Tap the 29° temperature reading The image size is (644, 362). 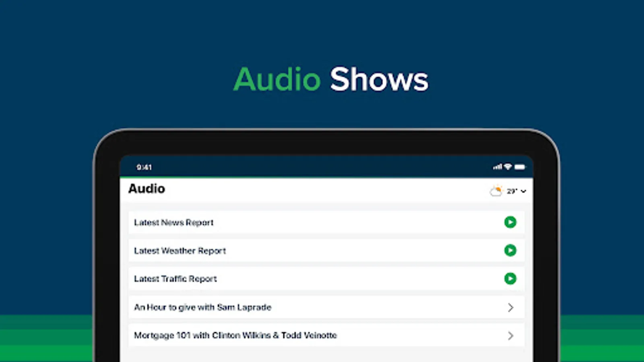pos(512,191)
